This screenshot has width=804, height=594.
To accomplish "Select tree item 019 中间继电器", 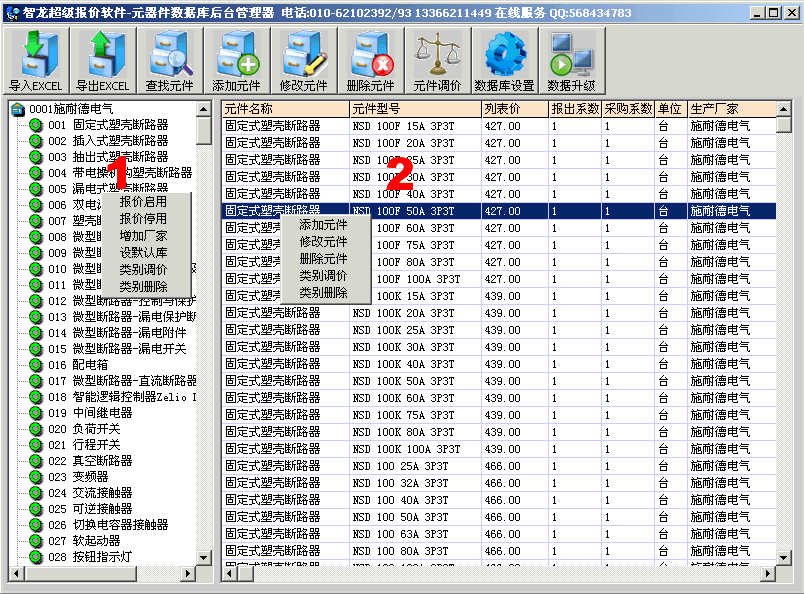I will 102,413.
